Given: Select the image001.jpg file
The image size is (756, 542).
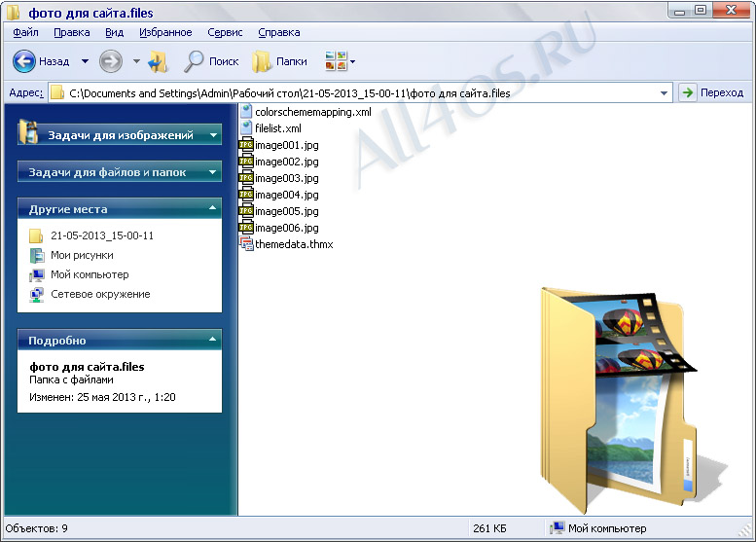Looking at the screenshot, I should click(278, 145).
